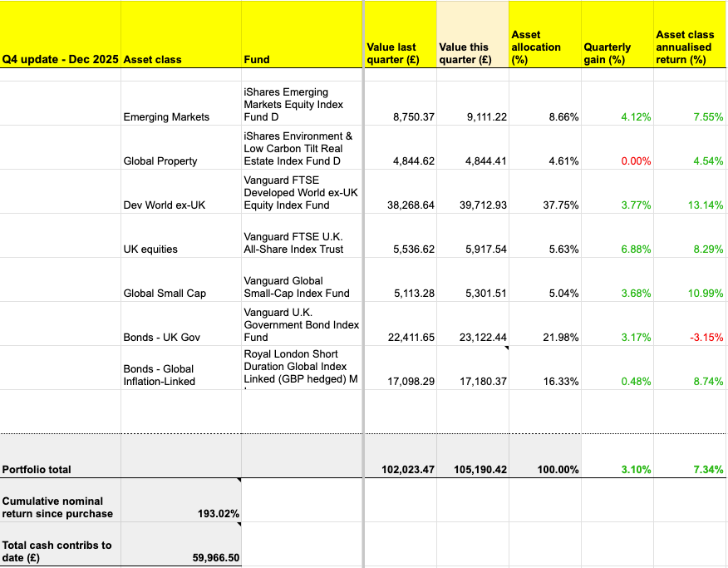Select the Royal London Short Duration fund cell

(302, 367)
